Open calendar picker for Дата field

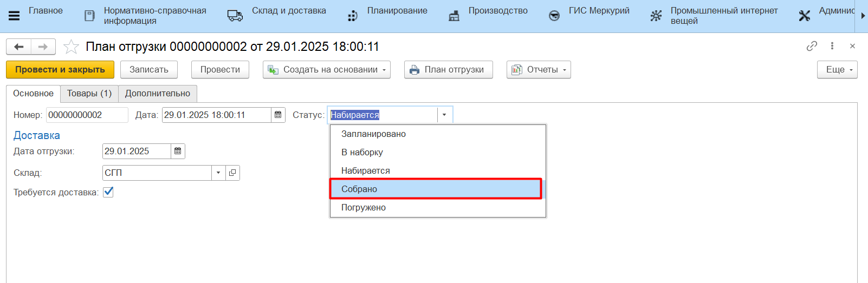278,115
